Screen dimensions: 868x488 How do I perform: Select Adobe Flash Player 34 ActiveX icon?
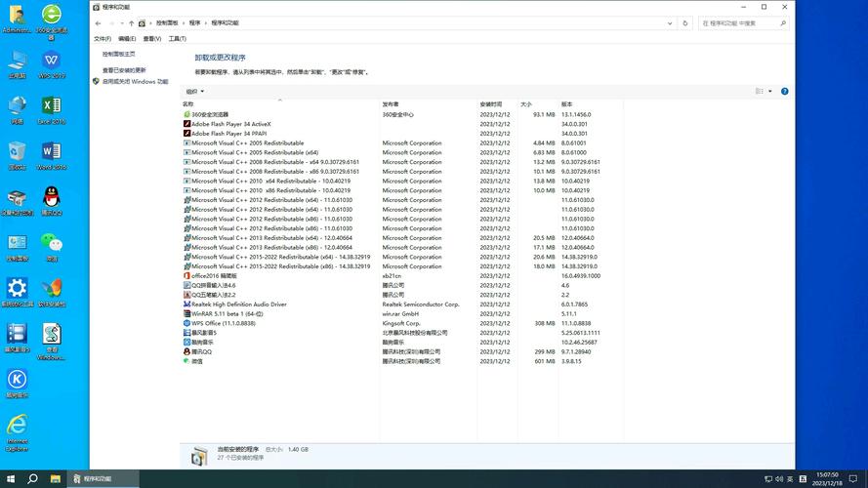[186, 124]
